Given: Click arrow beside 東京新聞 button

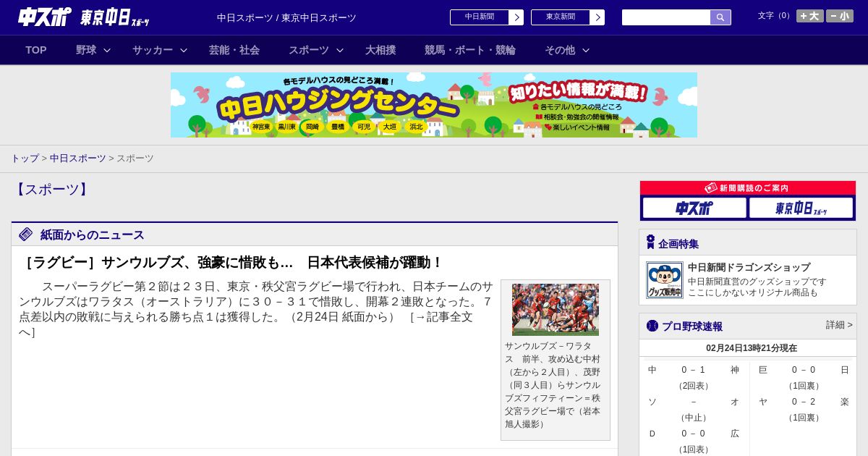Looking at the screenshot, I should (x=597, y=17).
